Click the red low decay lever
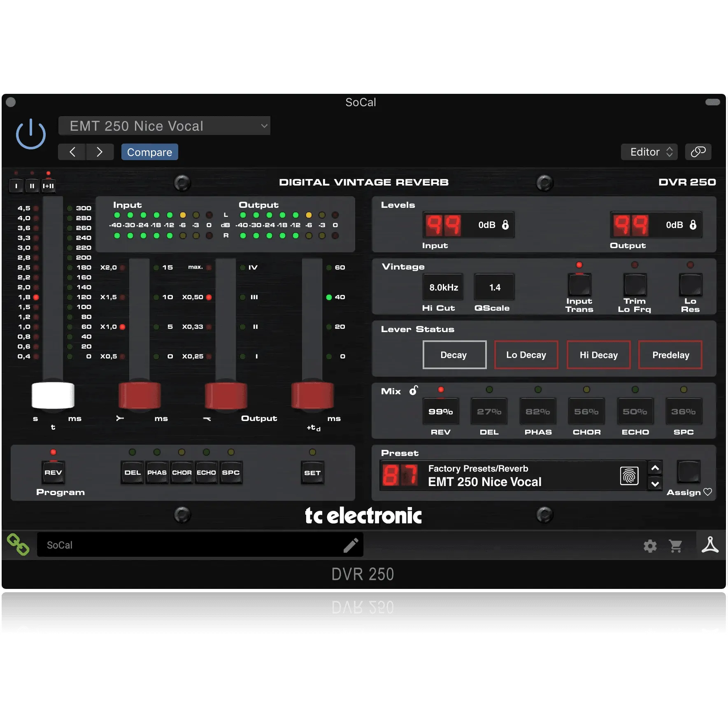The image size is (728, 728). 140,395
